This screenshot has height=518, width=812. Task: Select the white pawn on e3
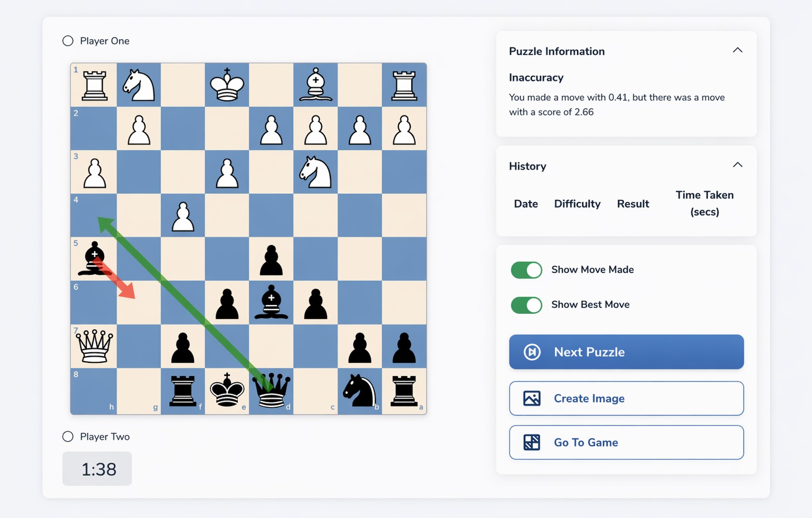click(x=227, y=173)
